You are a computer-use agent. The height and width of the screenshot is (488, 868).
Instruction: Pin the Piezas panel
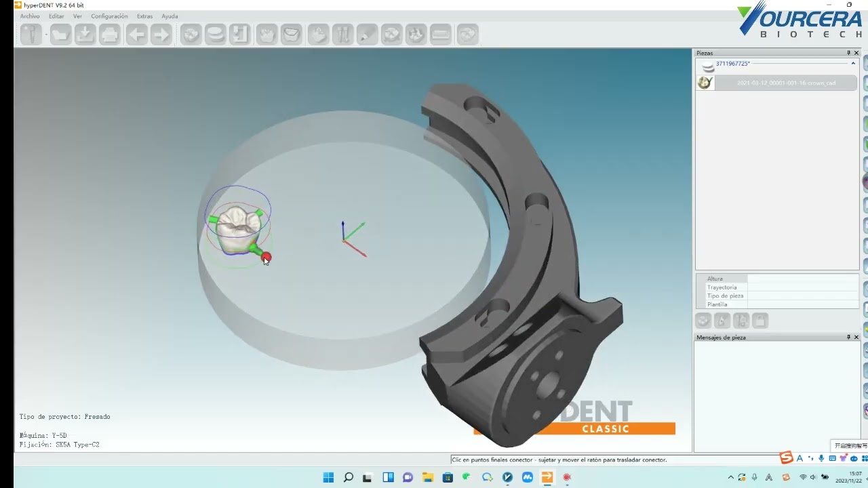pyautogui.click(x=848, y=53)
